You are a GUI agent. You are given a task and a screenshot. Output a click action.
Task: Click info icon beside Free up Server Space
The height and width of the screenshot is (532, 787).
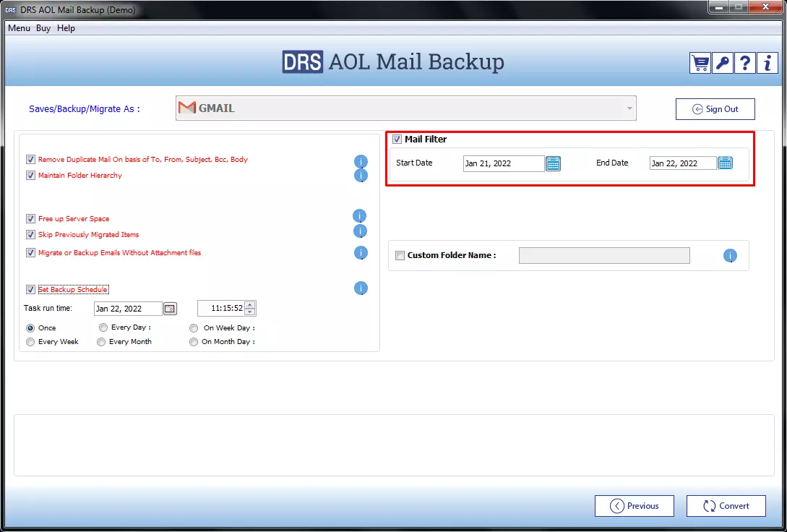[x=359, y=216]
